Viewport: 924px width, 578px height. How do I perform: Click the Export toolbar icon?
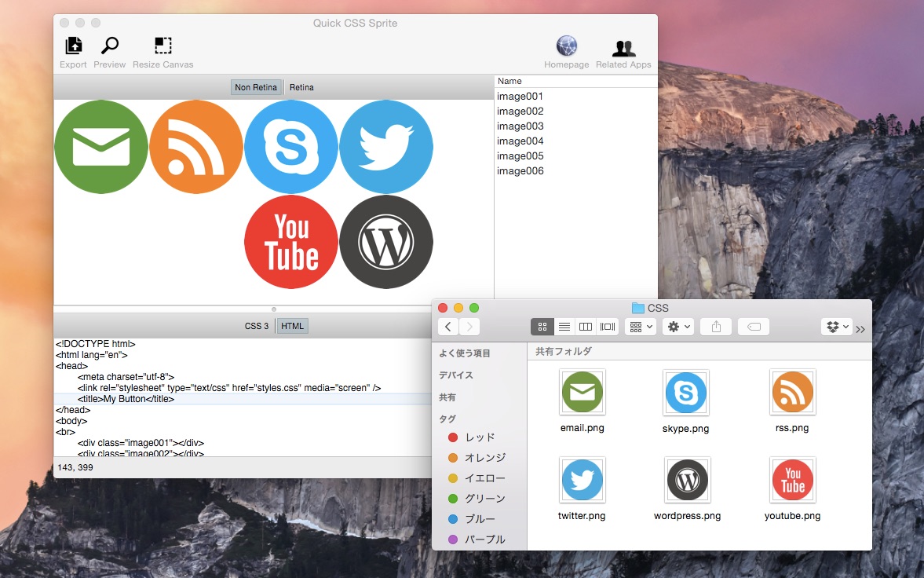tap(73, 46)
